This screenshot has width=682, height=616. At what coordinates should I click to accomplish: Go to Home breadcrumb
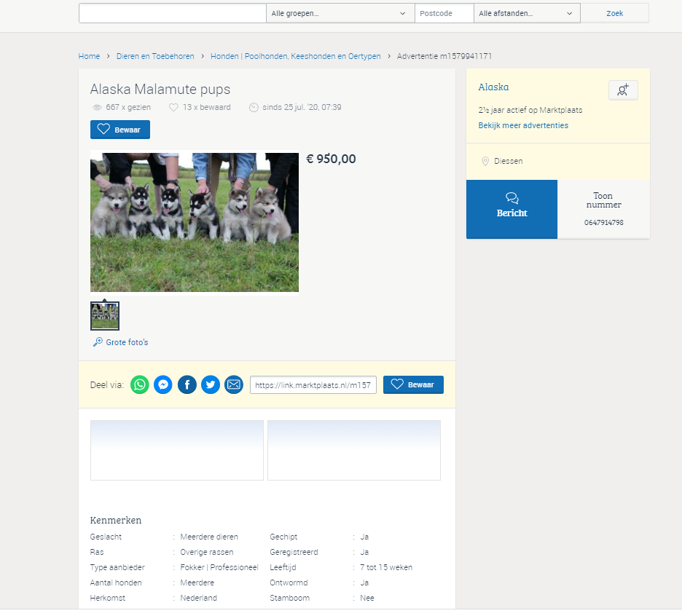click(x=89, y=56)
